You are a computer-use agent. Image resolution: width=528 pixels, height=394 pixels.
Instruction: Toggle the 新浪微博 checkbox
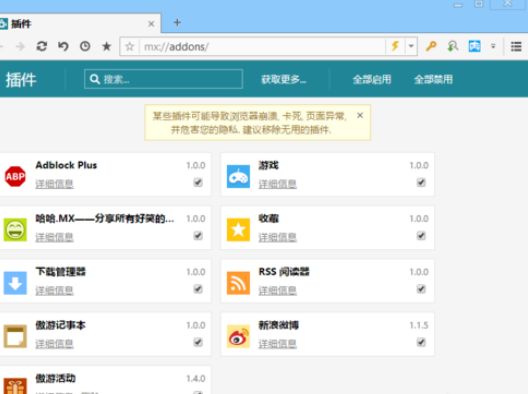(x=421, y=342)
